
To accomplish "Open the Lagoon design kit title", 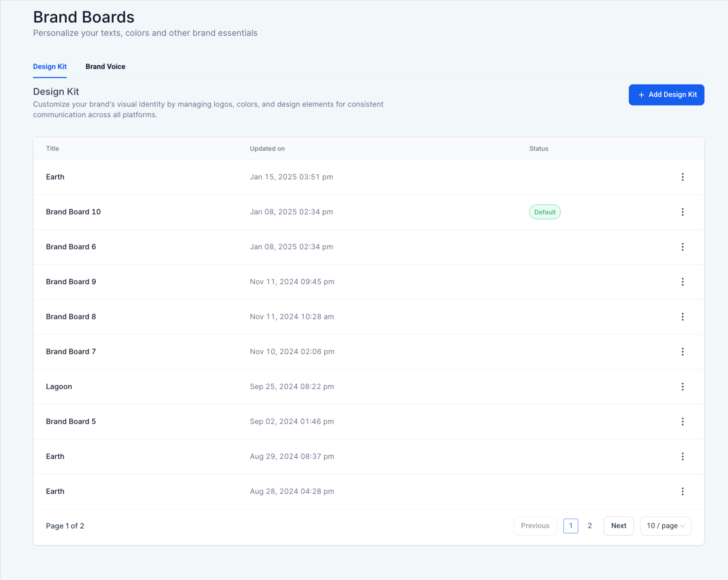I will coord(59,386).
